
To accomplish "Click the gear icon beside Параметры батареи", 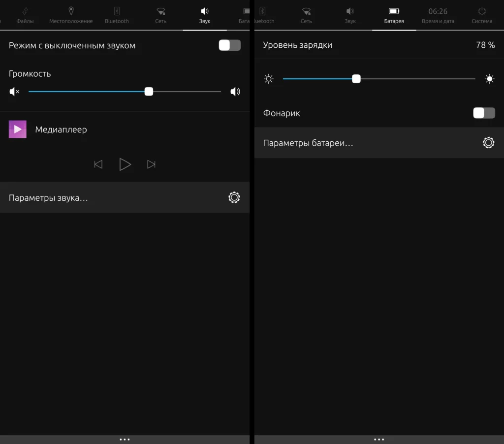I will click(488, 142).
